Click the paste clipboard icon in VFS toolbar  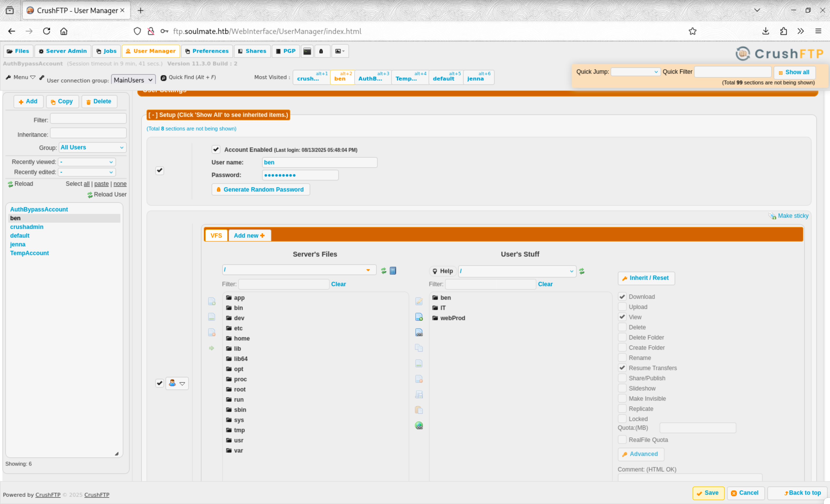coord(419,410)
